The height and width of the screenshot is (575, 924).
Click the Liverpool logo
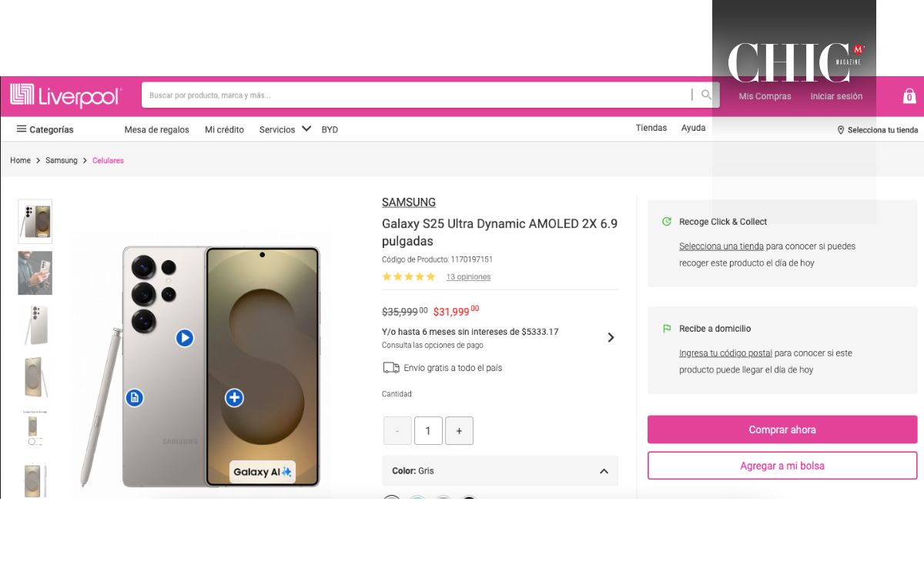tap(65, 96)
